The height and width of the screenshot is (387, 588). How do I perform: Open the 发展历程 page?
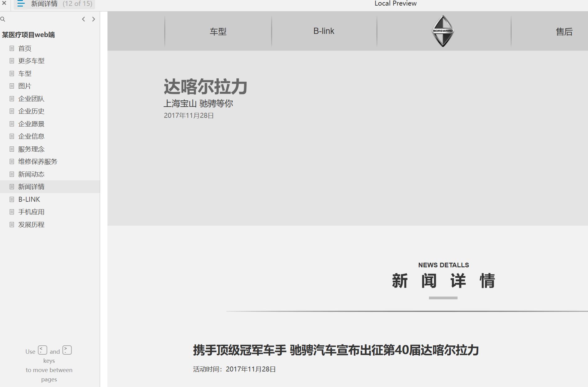31,225
